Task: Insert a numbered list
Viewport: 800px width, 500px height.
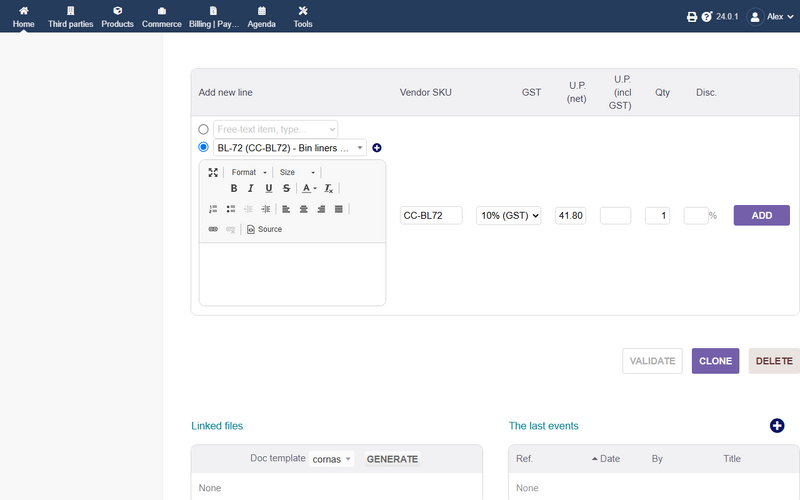Action: [213, 209]
